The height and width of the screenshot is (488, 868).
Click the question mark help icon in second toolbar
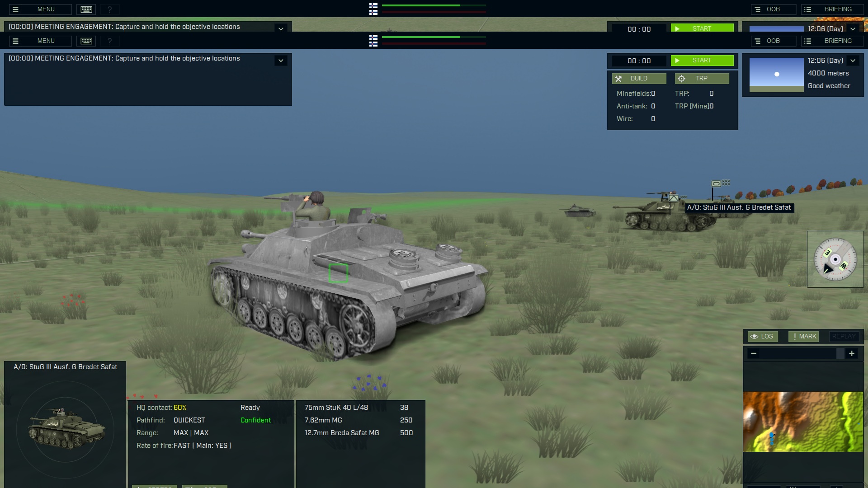click(109, 41)
